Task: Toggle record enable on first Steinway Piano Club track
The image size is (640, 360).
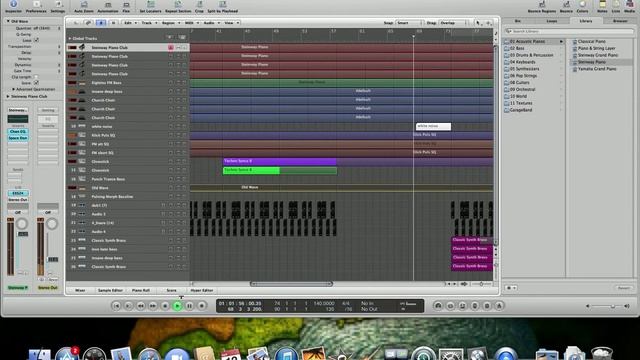Action: (171, 47)
